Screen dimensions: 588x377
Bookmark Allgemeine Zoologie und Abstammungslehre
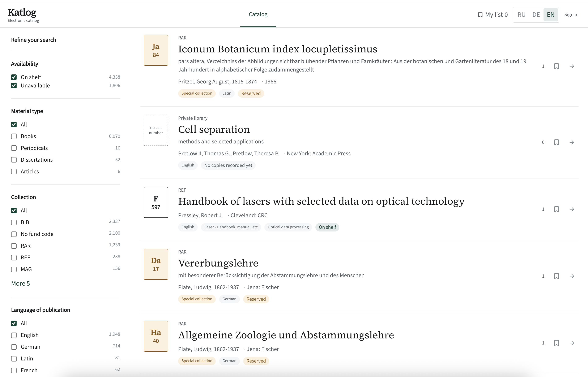[x=556, y=343]
